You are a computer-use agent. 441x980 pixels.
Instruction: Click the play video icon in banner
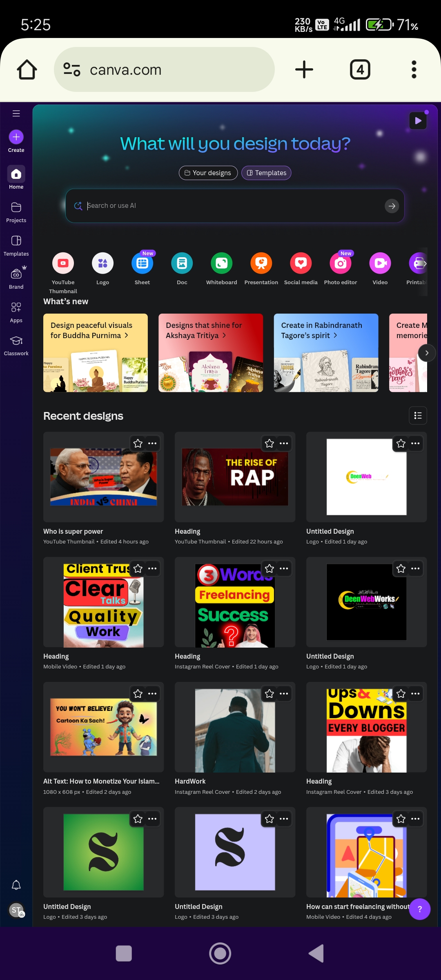(x=418, y=121)
